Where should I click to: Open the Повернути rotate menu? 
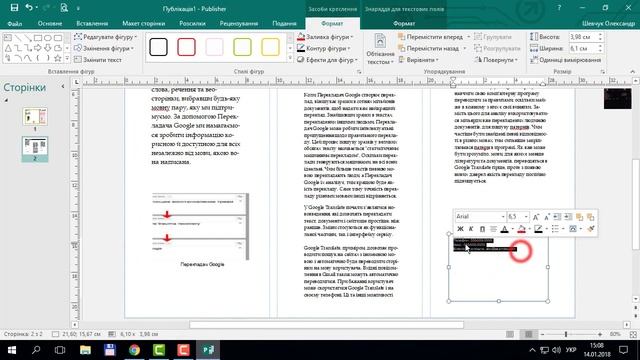pyautogui.click(x=496, y=60)
